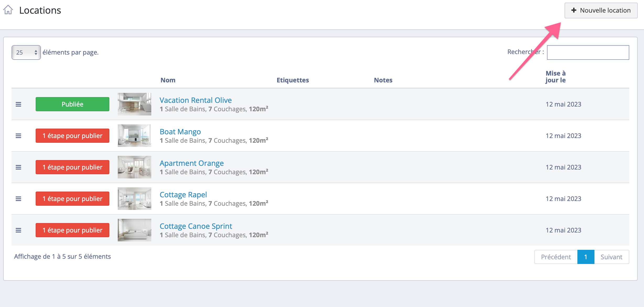Screen dimensions: 644x307
Task: Click the green Publiée status button
Action: [72, 104]
